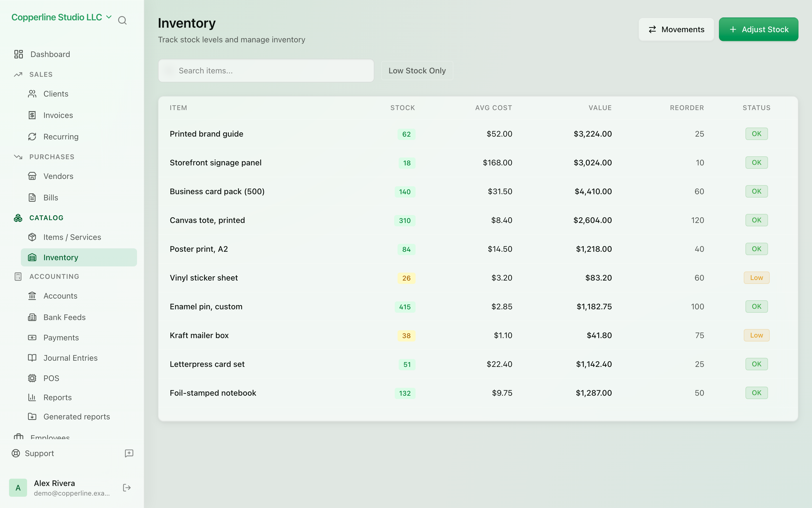Click the Journal Entries book icon
812x508 pixels.
(32, 358)
